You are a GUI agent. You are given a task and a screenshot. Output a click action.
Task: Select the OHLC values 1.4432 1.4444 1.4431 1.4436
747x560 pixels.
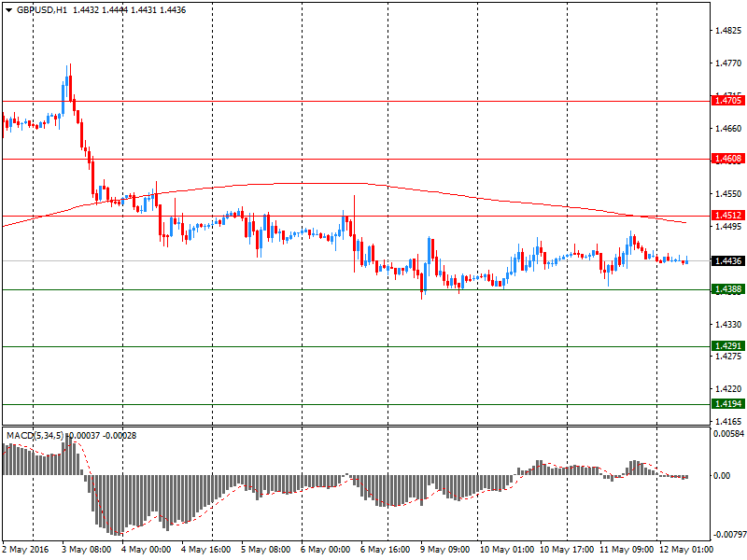pos(129,10)
